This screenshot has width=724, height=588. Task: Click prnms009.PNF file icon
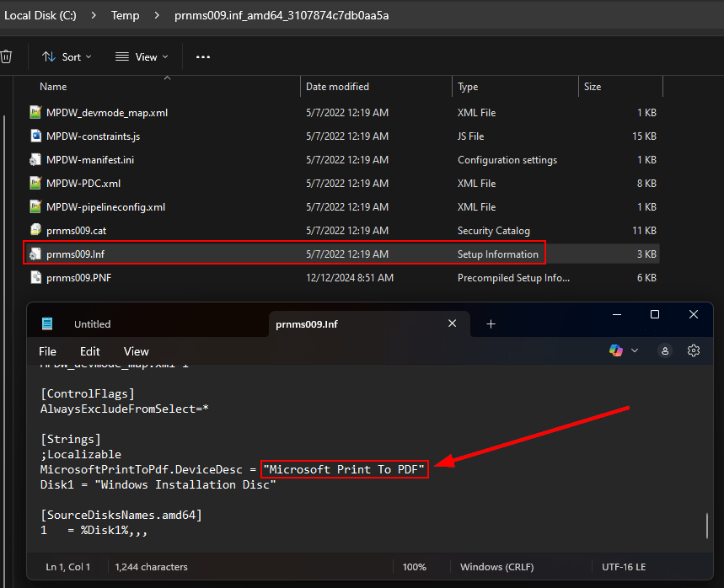35,277
